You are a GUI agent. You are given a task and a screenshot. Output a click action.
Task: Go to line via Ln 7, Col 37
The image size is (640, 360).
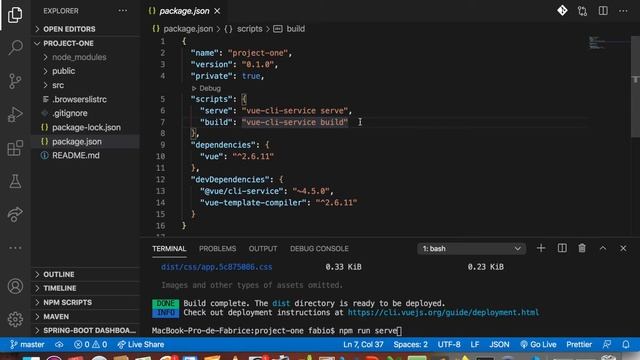click(363, 344)
